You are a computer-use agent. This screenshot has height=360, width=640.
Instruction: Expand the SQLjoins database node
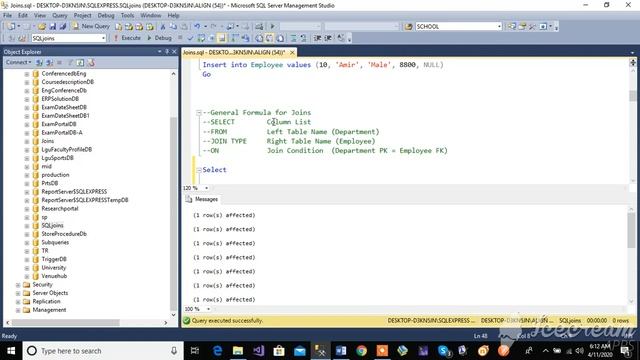(x=27, y=226)
